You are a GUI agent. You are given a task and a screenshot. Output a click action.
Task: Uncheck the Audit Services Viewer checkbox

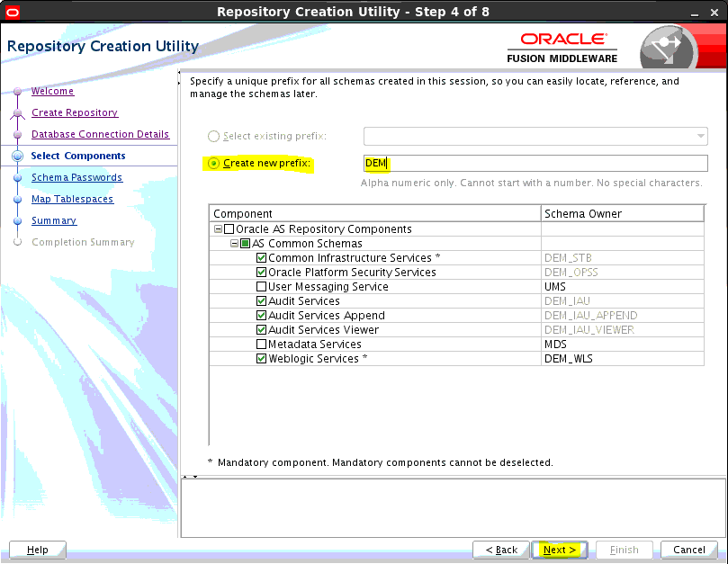(261, 329)
